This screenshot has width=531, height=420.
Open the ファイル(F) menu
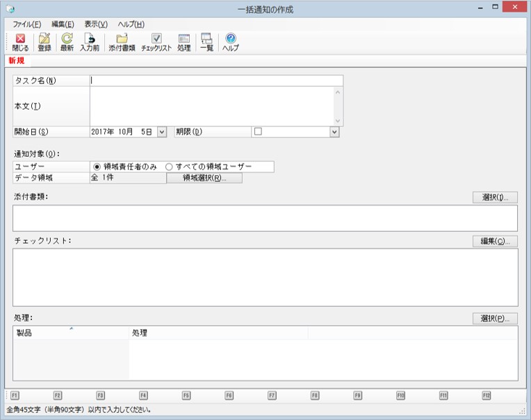click(x=26, y=24)
